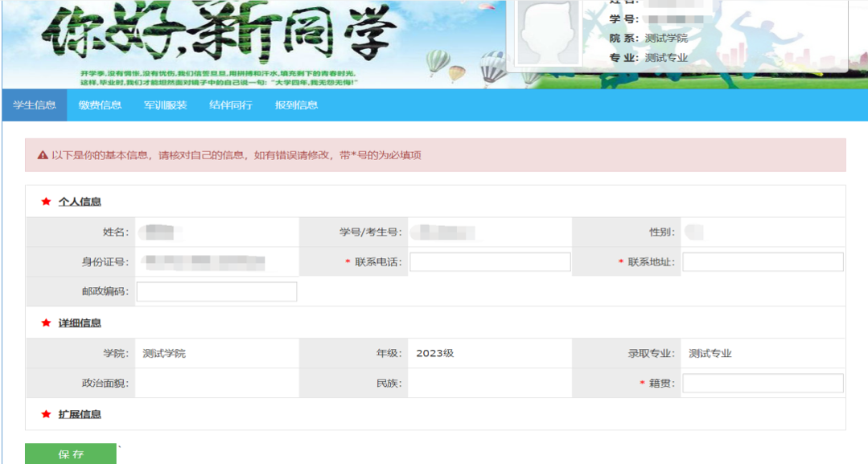Focus the 联系电话 input field

pyautogui.click(x=490, y=262)
